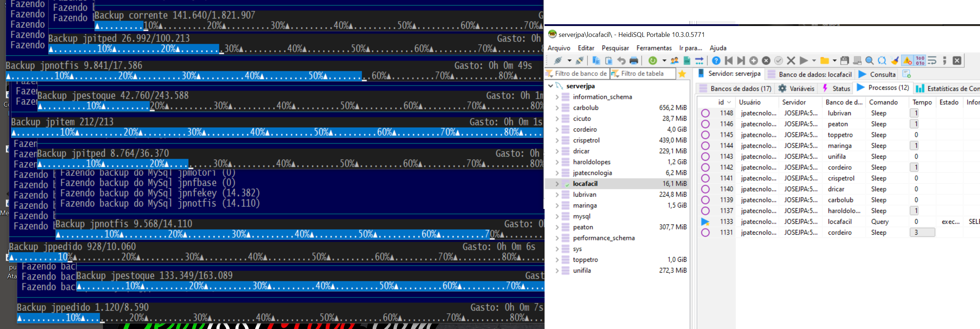Open the Editar menu
980x329 pixels.
[586, 48]
